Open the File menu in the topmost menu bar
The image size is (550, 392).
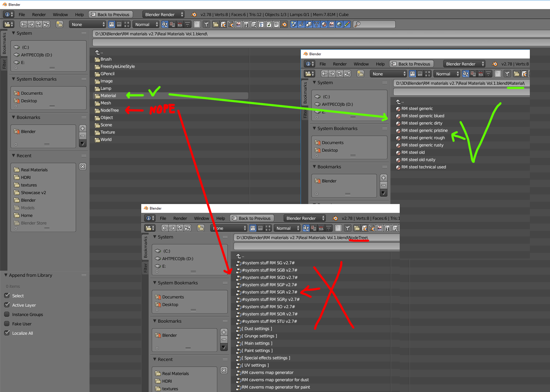pos(22,14)
